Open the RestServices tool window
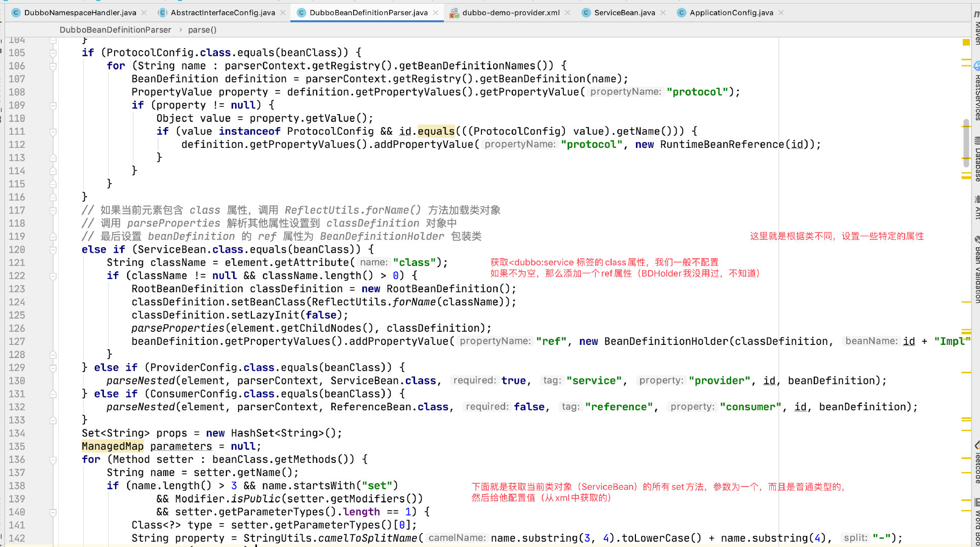 click(x=976, y=91)
